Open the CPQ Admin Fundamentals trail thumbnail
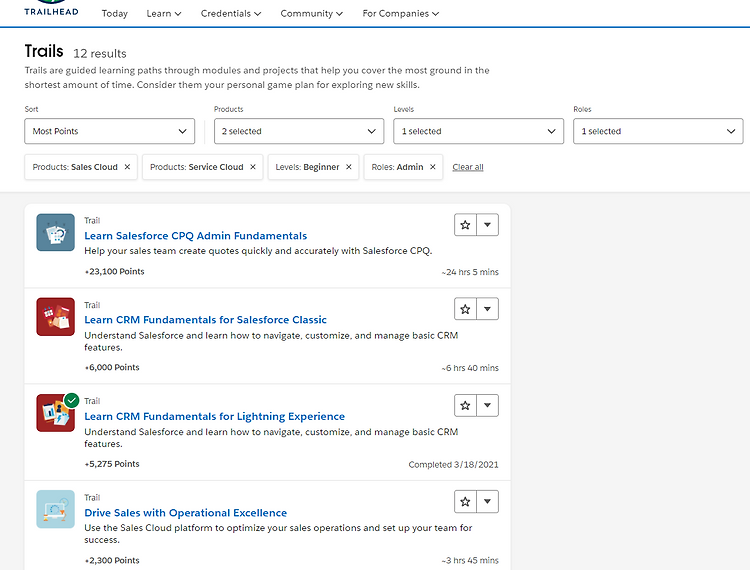Viewport: 750px width, 570px height. coord(55,232)
